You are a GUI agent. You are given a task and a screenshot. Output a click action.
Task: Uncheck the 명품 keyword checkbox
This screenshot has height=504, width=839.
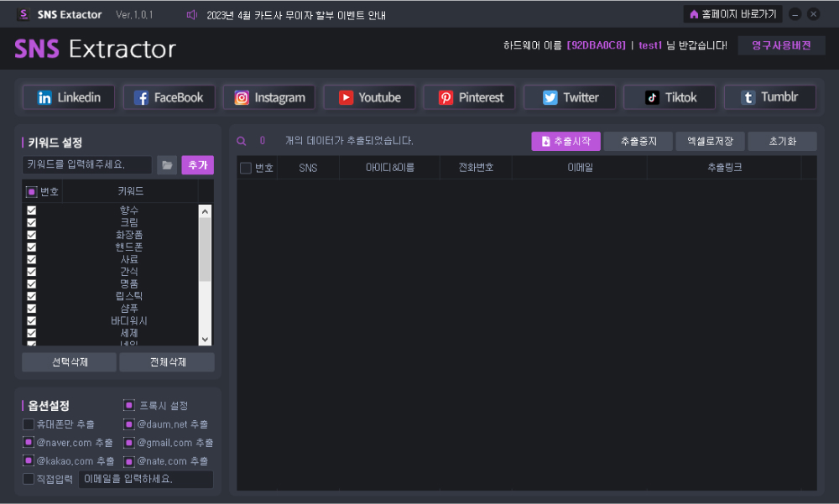click(32, 284)
